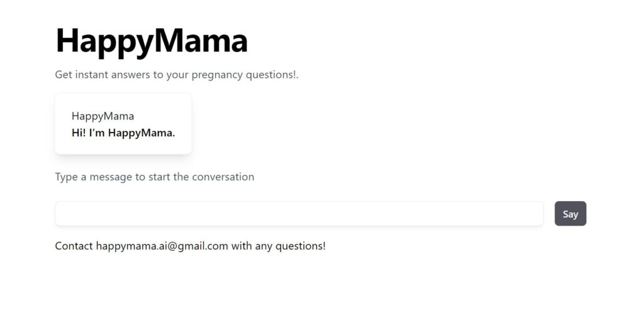644x311 pixels.
Task: Focus the message input field
Action: click(x=299, y=214)
